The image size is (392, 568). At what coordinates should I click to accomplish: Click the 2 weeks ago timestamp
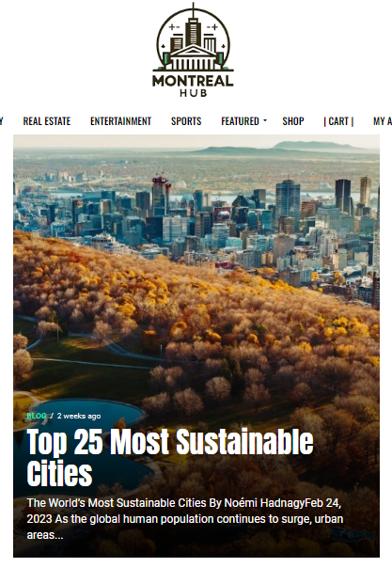79,416
